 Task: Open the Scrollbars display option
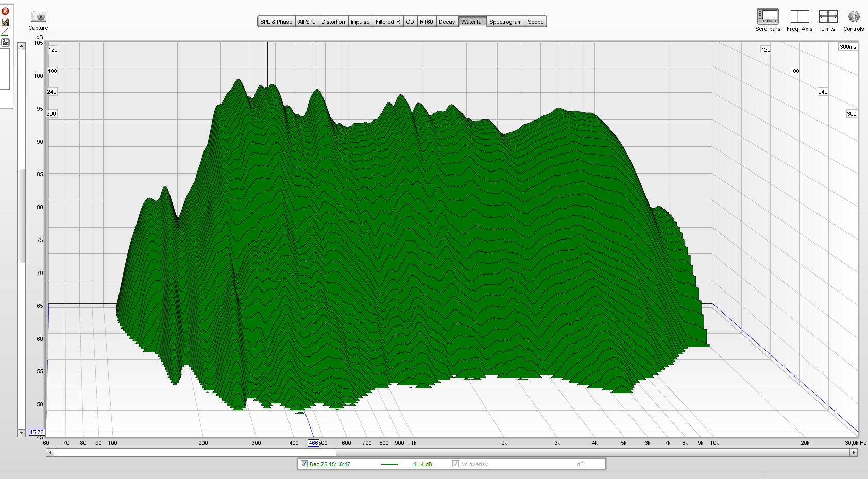(768, 17)
